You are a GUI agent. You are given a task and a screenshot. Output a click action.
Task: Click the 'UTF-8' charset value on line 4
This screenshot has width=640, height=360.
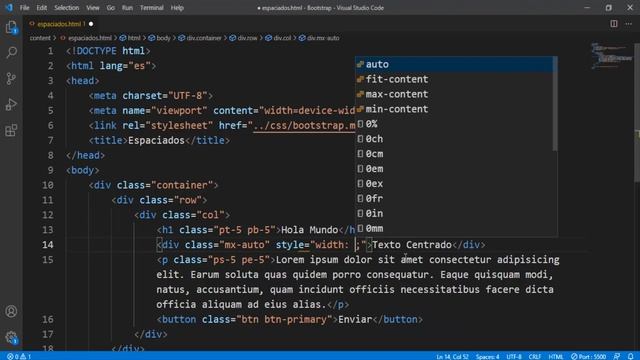[x=188, y=96]
